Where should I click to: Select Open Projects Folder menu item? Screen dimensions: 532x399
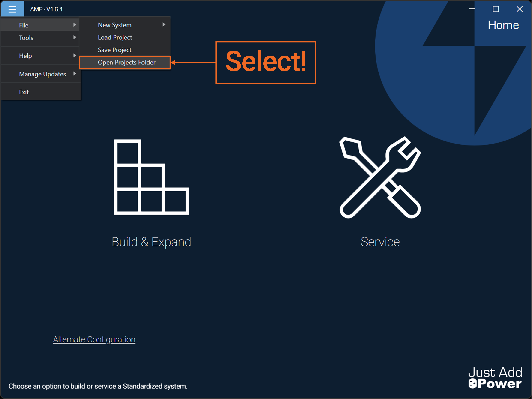click(x=126, y=63)
